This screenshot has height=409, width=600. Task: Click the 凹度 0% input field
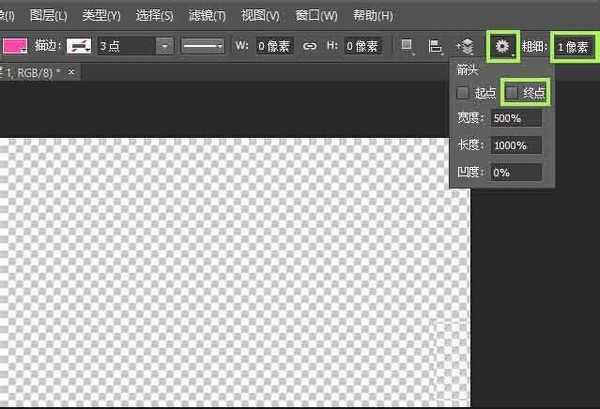(516, 172)
